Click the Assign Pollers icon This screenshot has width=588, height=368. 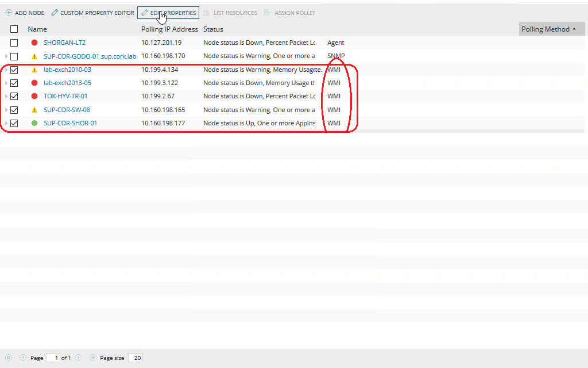tap(267, 12)
